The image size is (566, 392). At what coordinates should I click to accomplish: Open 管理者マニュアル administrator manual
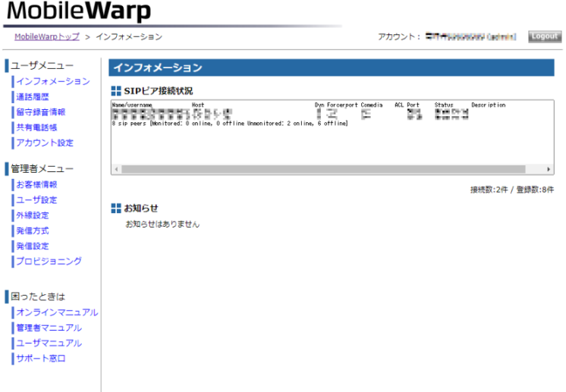pyautogui.click(x=49, y=328)
